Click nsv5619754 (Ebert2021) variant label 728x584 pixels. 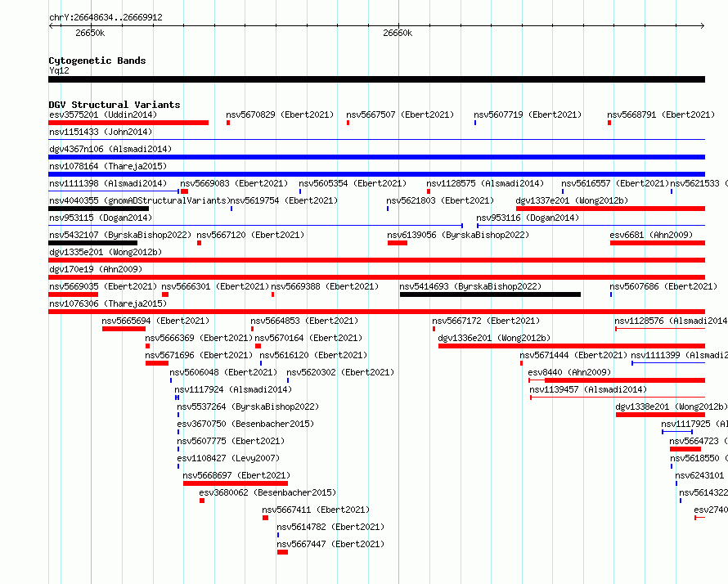284,200
